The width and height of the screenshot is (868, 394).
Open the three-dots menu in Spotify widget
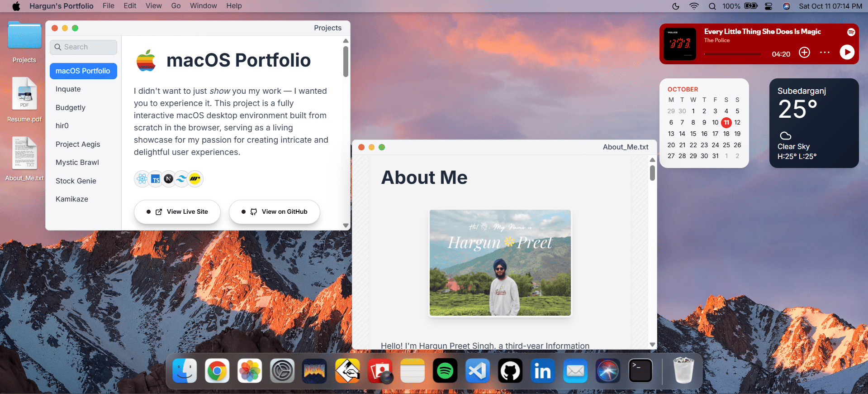click(x=825, y=53)
